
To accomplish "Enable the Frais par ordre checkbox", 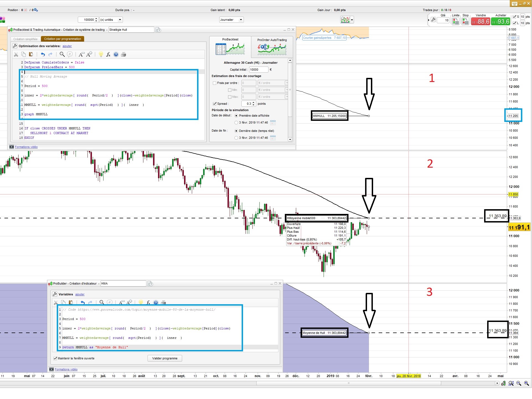I will [x=215, y=83].
